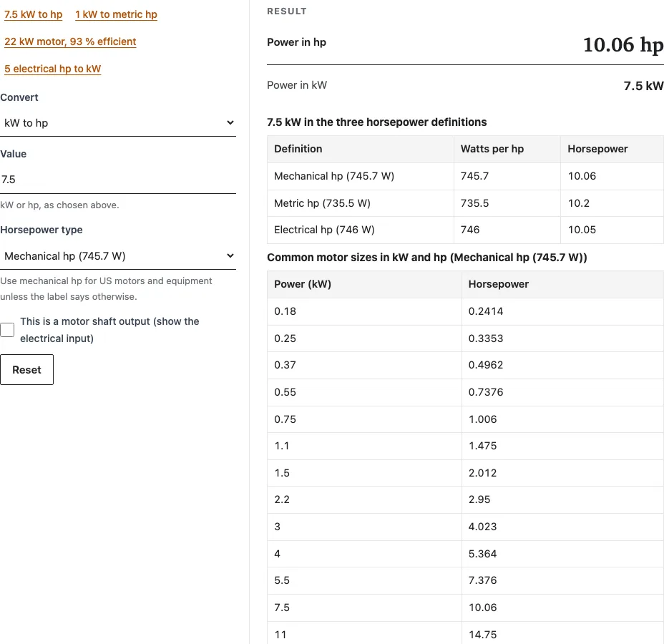Select the Electrical hp (746 W) table row

pos(465,230)
